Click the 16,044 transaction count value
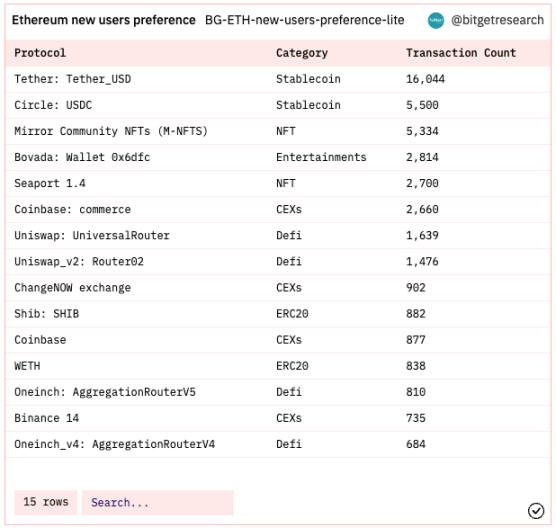The height and width of the screenshot is (528, 556). tap(426, 79)
